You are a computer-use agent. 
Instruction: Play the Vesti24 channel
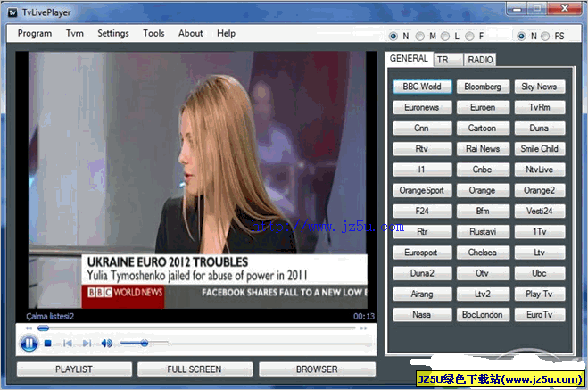[539, 212]
